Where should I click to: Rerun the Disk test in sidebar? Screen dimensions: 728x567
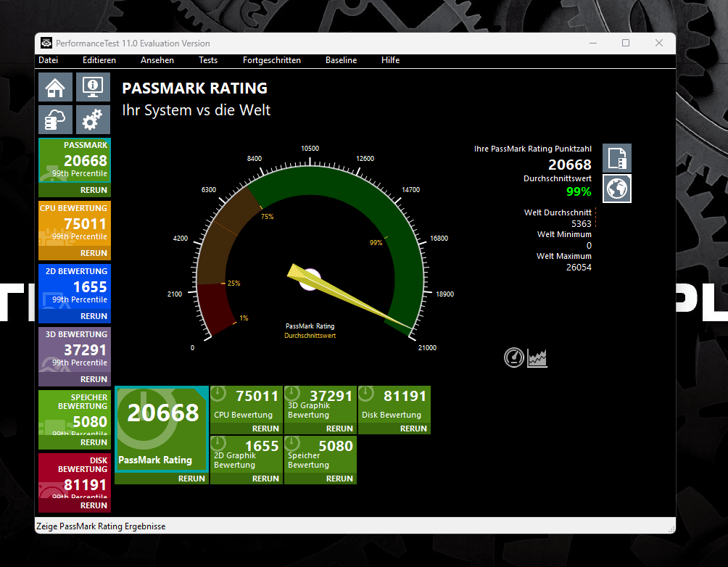75,505
